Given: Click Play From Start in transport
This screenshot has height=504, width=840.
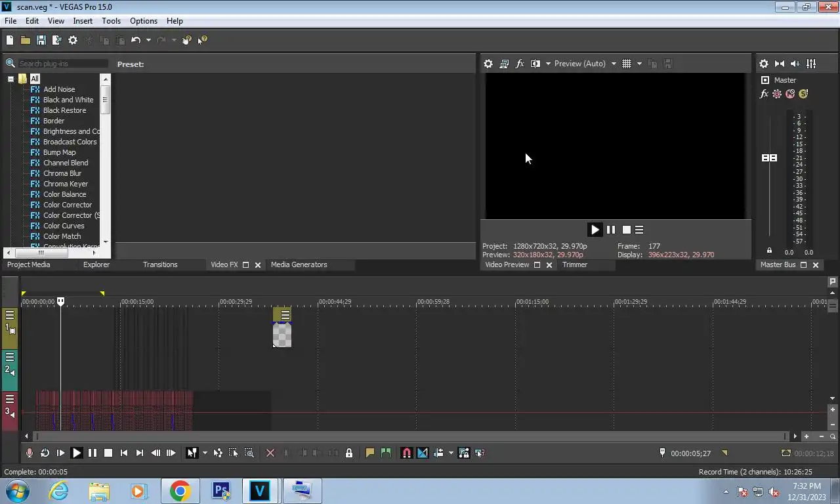Looking at the screenshot, I should coord(60,453).
